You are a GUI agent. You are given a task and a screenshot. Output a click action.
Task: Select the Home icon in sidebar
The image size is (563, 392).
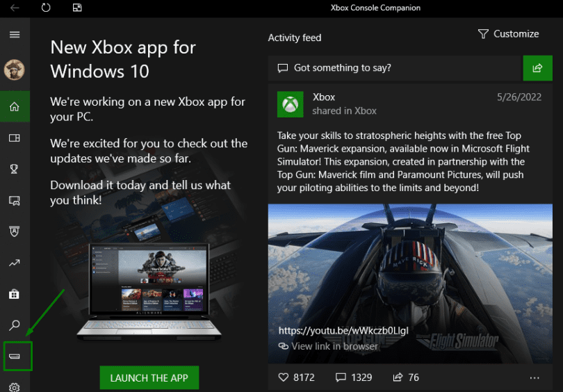(x=15, y=106)
